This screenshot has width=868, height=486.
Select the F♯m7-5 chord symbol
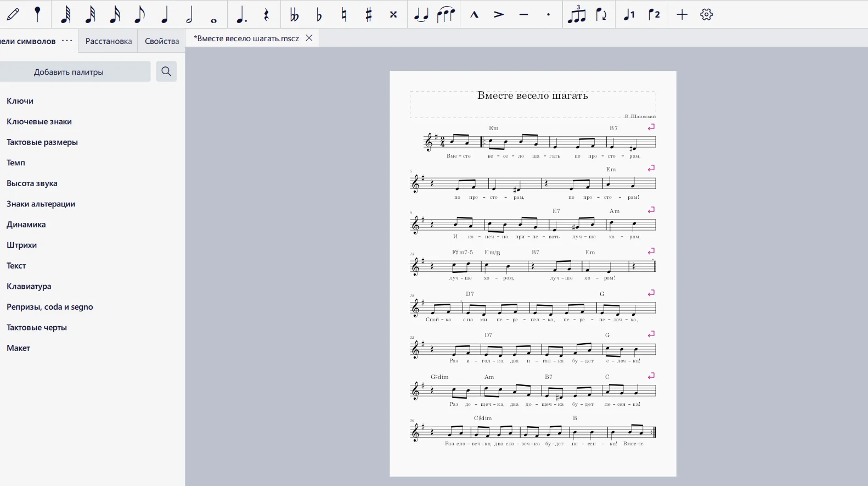pyautogui.click(x=463, y=253)
